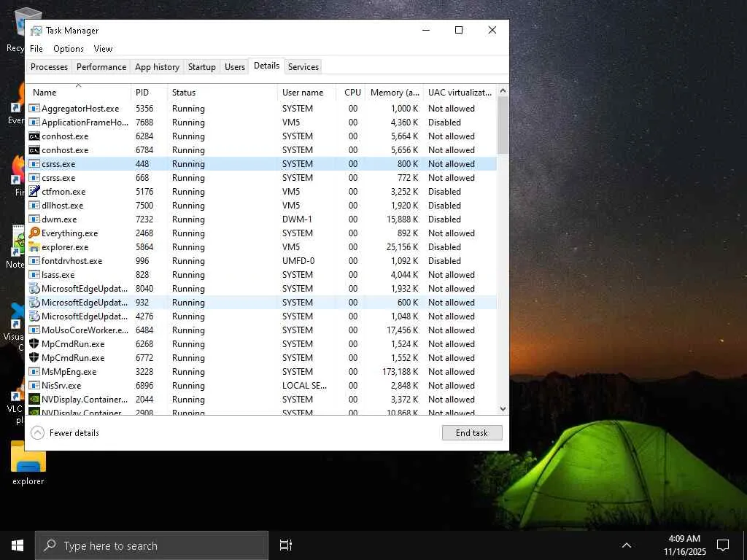
Task: Select the fontdrvhost.exe process
Action: point(262,260)
